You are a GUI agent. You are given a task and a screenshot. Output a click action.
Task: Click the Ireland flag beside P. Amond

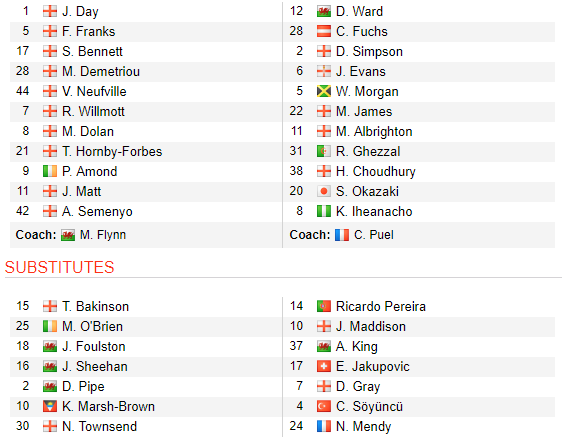50,171
